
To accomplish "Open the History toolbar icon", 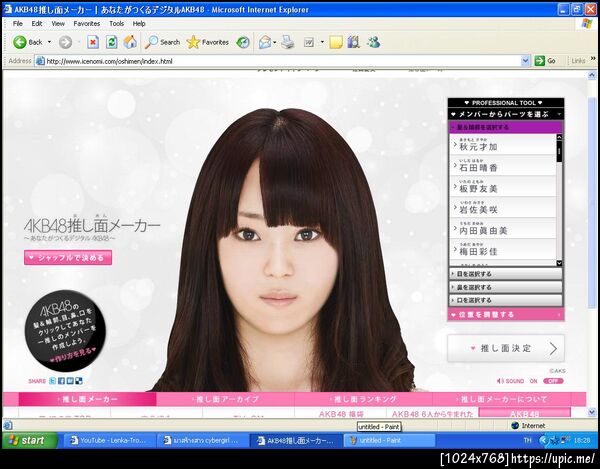I will 243,42.
